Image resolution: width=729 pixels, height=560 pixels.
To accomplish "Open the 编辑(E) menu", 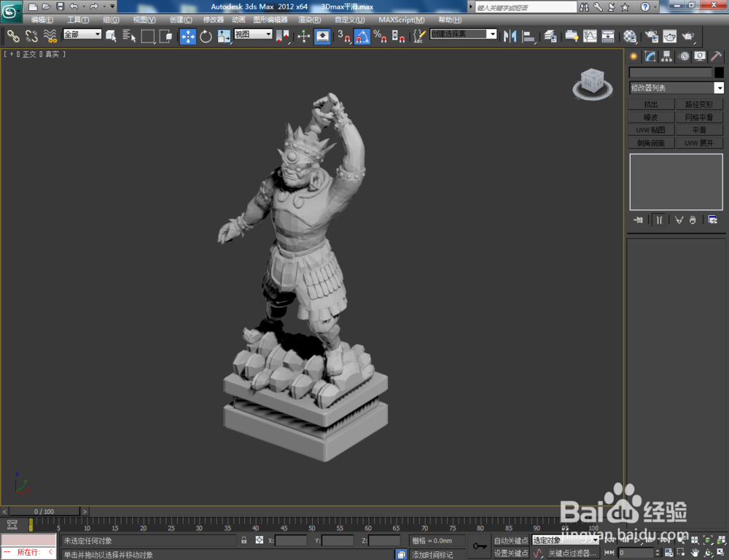I will point(42,20).
